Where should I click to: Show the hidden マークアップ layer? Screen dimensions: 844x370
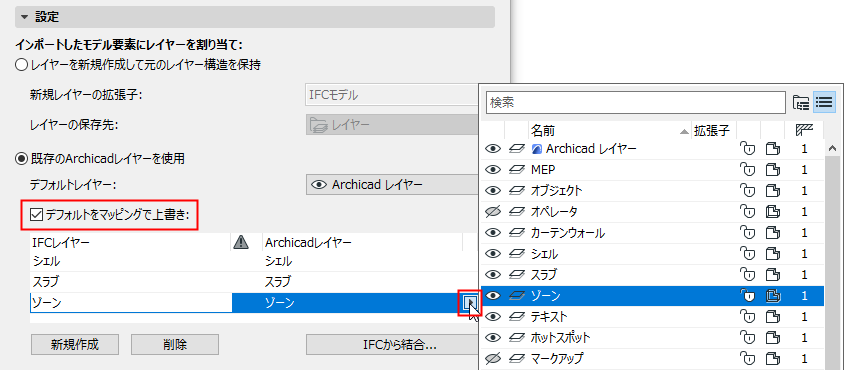(x=493, y=358)
